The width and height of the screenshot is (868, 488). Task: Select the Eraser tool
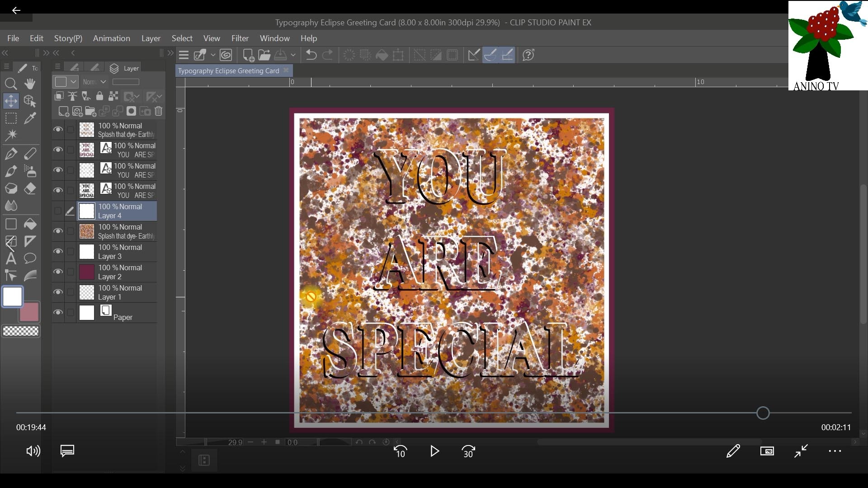[30, 188]
